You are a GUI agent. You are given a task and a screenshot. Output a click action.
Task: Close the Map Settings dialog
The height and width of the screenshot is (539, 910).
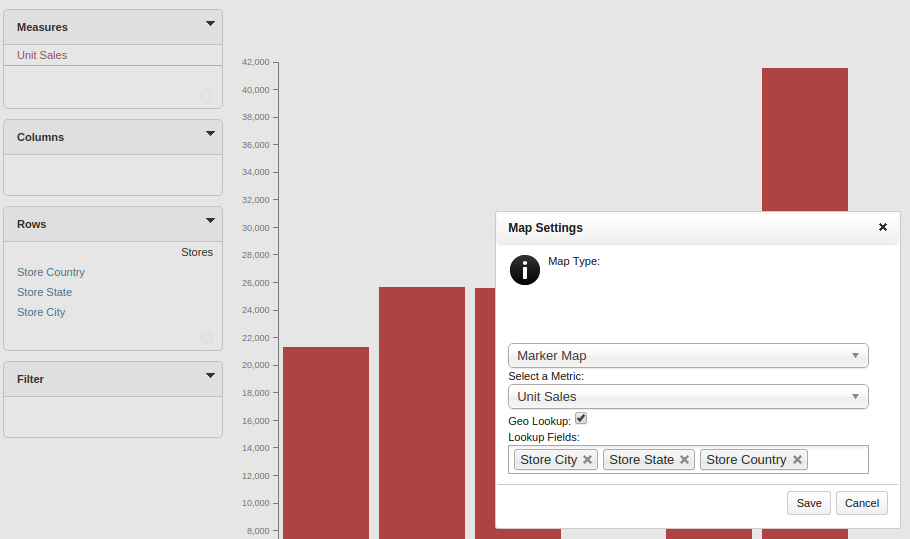pyautogui.click(x=882, y=227)
